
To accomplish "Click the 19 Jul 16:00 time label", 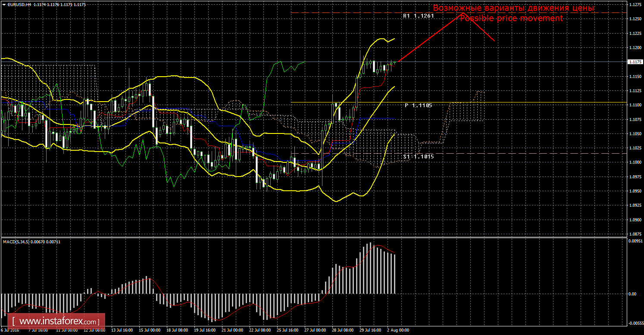I will (204, 331).
